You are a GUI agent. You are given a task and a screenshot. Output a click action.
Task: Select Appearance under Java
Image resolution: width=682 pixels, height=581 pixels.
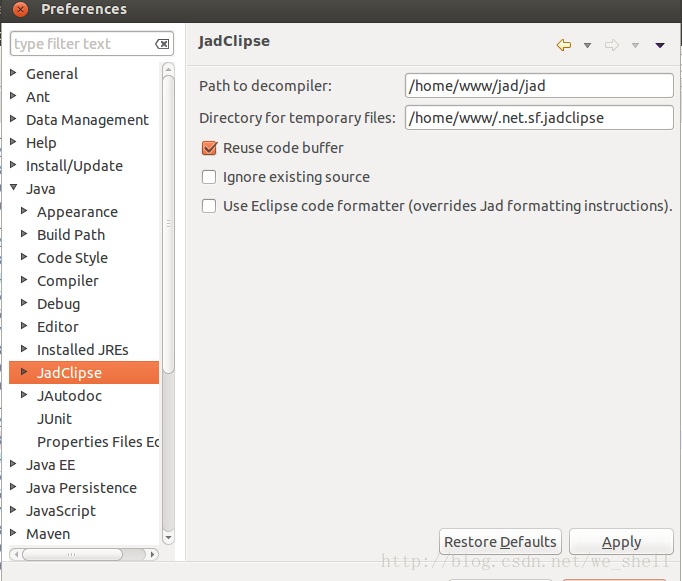coord(77,212)
